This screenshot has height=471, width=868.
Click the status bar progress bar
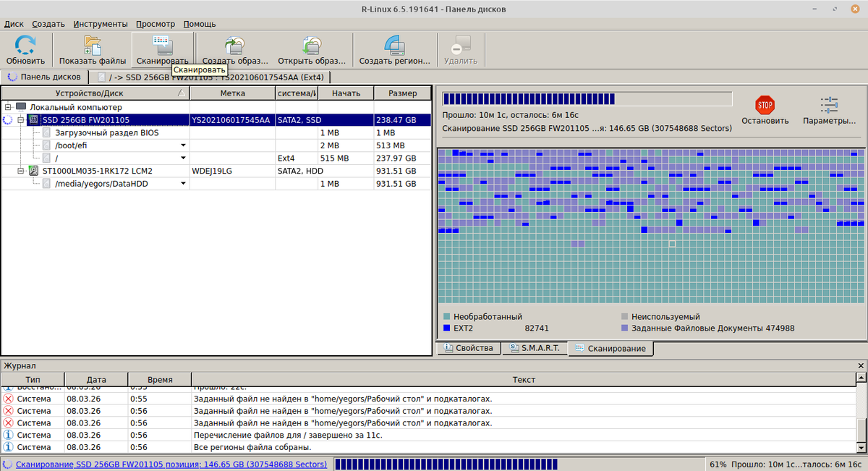click(519, 464)
